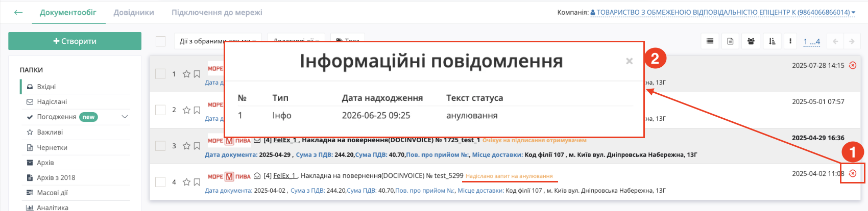Switch to the Довідники tab

coord(134,12)
